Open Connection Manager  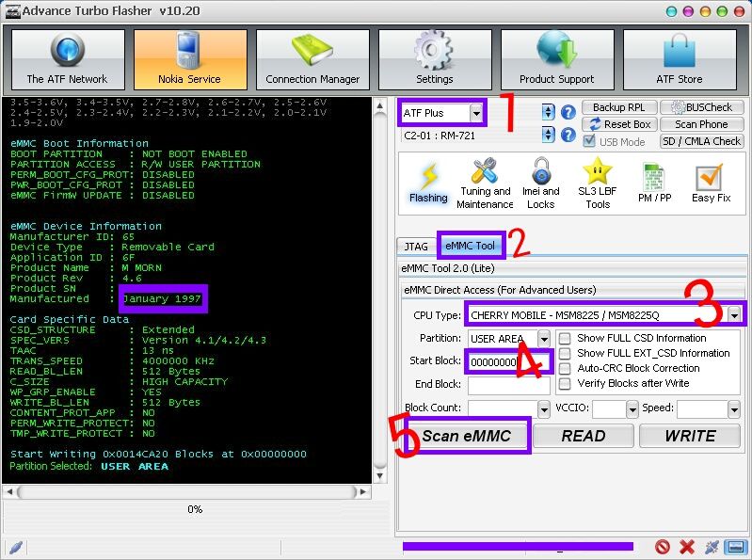312,59
